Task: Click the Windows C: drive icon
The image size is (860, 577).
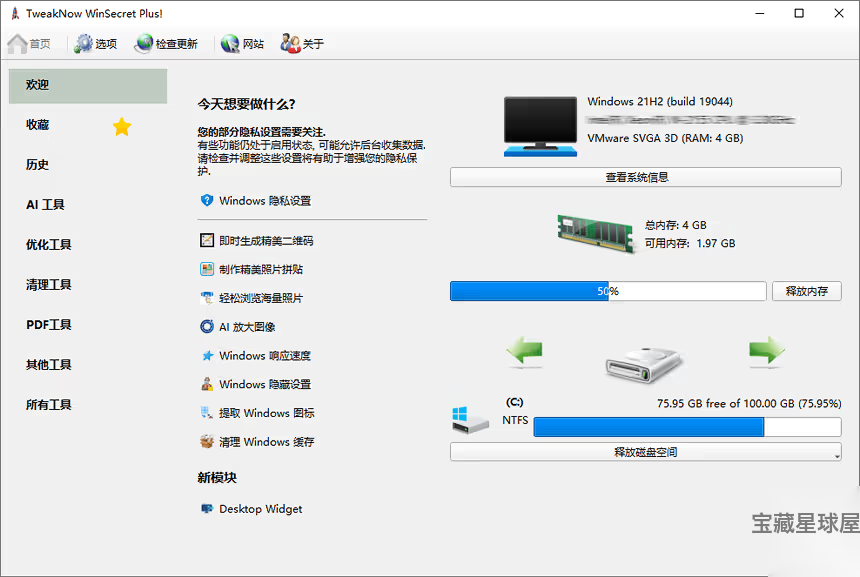Action: click(470, 421)
